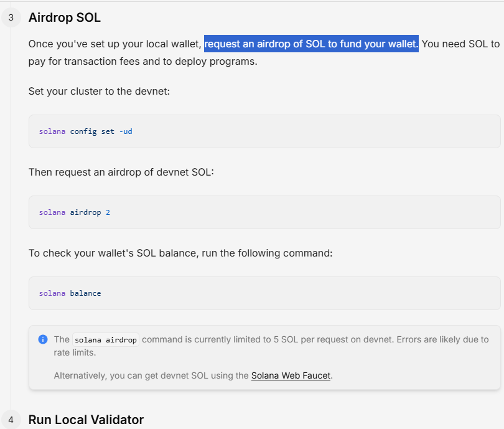Click the 'Then request an airdrop of devnet SOL' text
This screenshot has height=429, width=504.
[x=121, y=172]
